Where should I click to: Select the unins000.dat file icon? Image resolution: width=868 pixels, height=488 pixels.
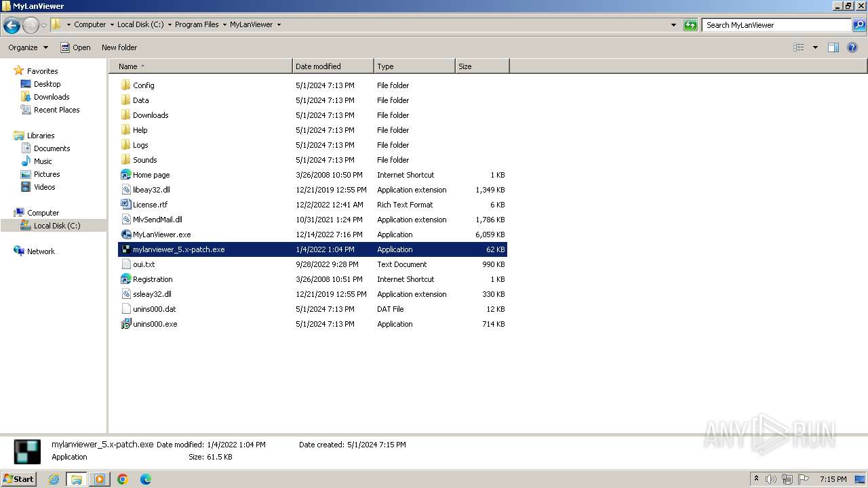click(125, 309)
